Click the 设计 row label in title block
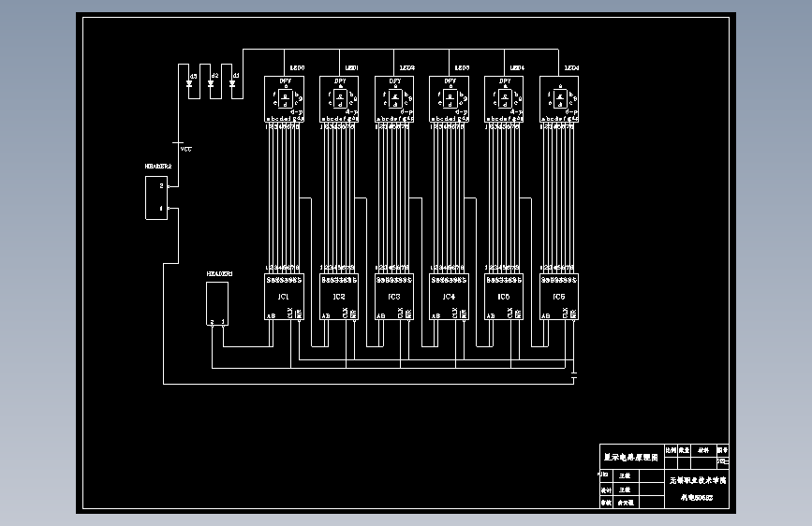 tap(606, 489)
